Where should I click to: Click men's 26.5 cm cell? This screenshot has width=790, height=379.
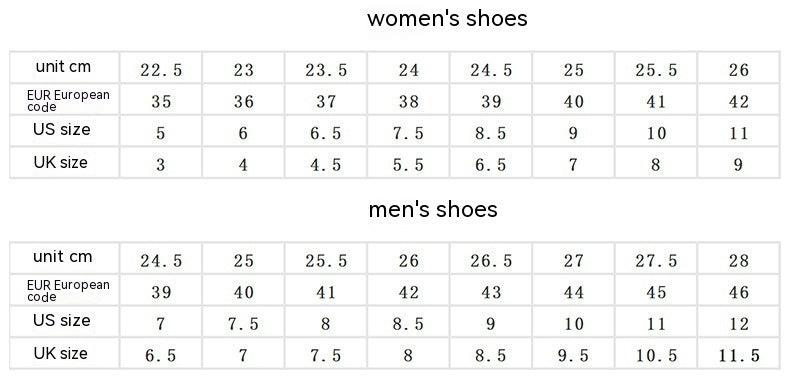click(491, 261)
